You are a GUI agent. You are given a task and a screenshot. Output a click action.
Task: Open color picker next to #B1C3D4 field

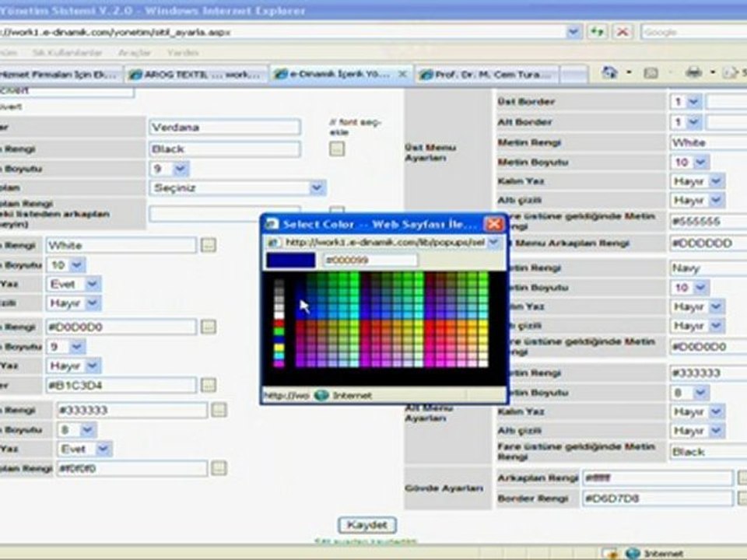tap(209, 385)
